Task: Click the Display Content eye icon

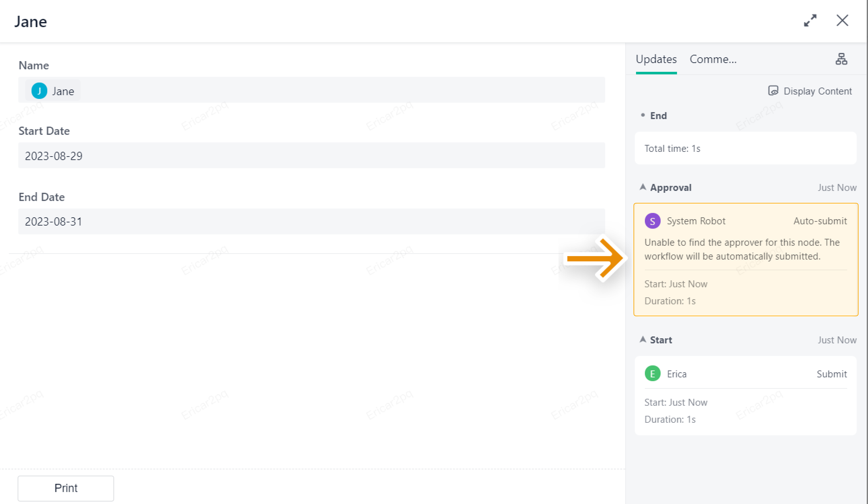Action: coord(773,91)
